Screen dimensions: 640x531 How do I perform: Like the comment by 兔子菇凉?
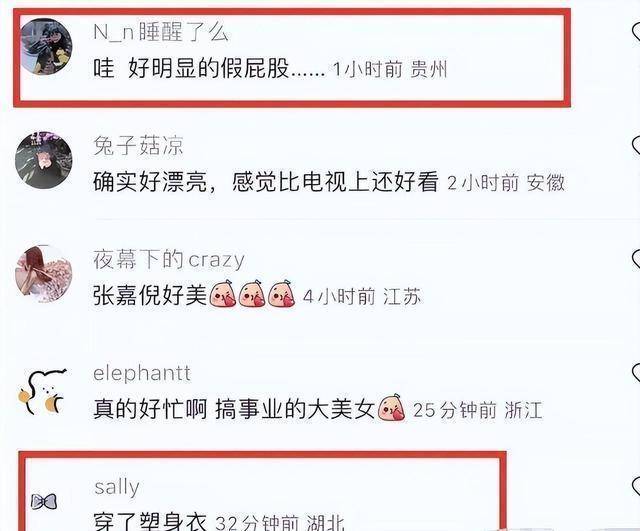pos(636,146)
